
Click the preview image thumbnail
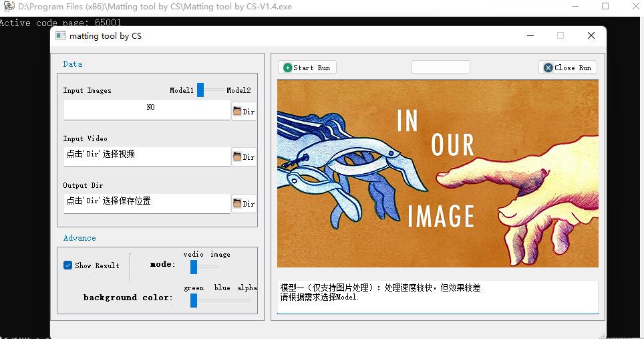coord(438,173)
